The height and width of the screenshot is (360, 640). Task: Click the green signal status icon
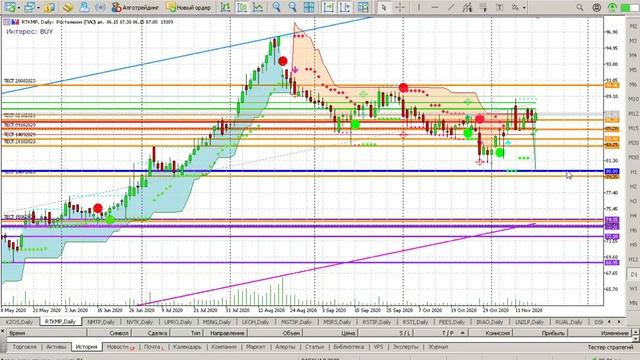pyautogui.click(x=612, y=7)
